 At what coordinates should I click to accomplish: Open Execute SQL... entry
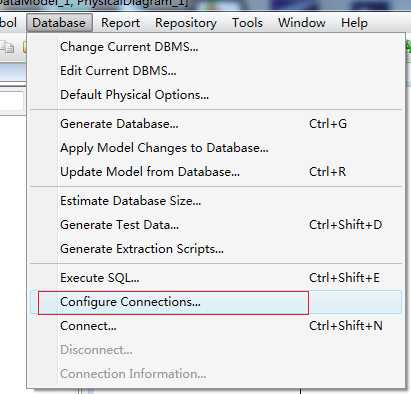216,278
